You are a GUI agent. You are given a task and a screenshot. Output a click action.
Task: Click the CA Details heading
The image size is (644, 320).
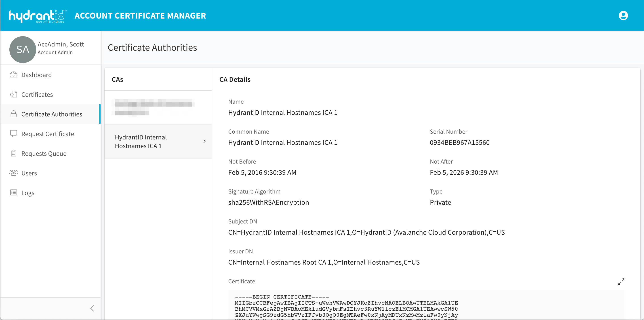[x=235, y=80]
